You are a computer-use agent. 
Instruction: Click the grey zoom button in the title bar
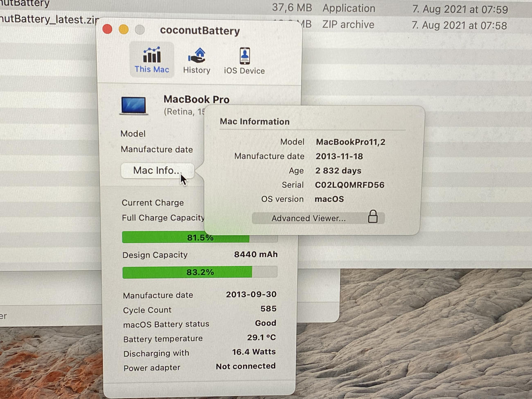click(140, 30)
